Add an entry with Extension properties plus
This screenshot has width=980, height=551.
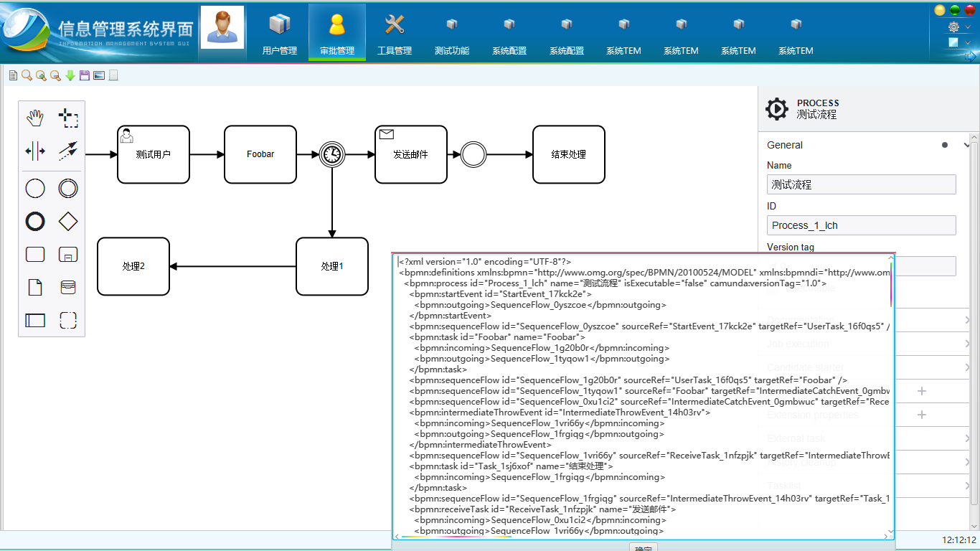pos(922,415)
